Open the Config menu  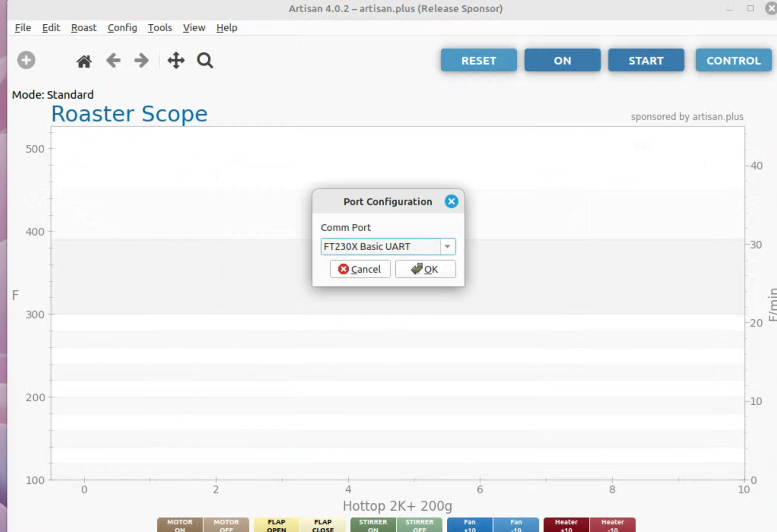pyautogui.click(x=122, y=28)
